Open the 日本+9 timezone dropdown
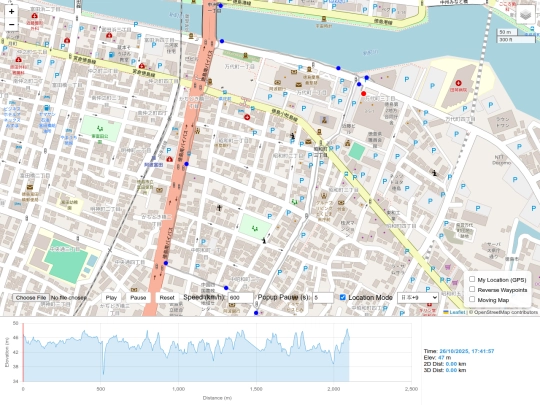This screenshot has width=540, height=405. point(418,298)
